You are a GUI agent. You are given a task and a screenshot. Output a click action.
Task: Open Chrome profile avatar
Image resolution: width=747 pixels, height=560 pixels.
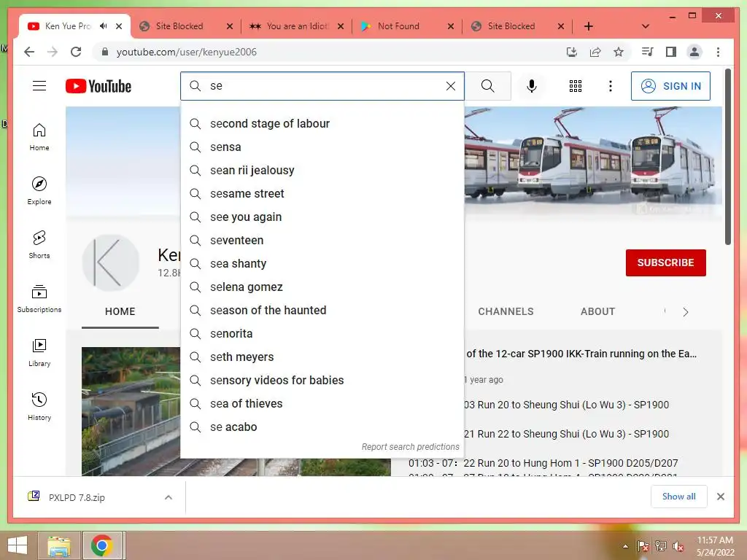pyautogui.click(x=694, y=52)
